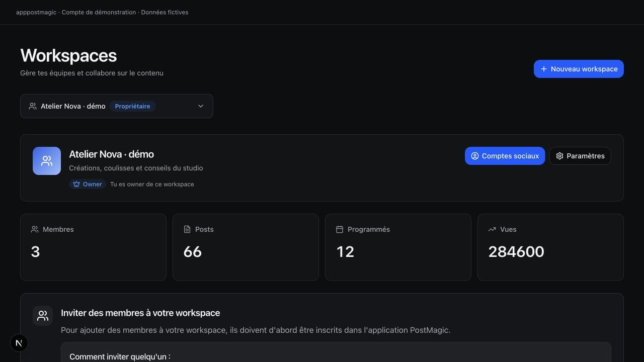Screen dimensions: 644x362
Task: Click the Programmés count 12
Action: click(x=345, y=251)
